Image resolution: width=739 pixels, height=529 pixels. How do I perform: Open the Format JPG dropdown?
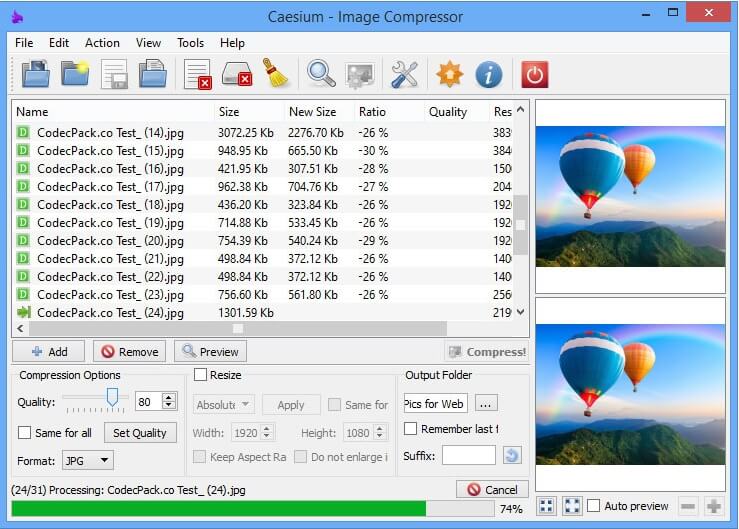(88, 460)
